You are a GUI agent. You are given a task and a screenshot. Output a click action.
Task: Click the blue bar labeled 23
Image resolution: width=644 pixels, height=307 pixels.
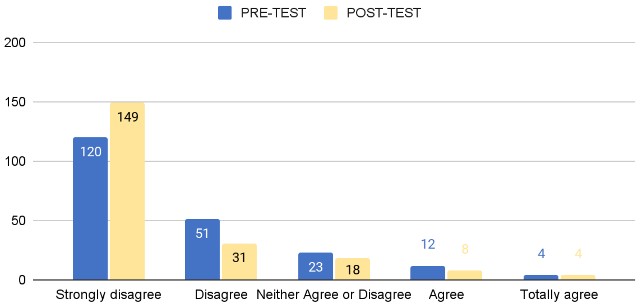[316, 266]
